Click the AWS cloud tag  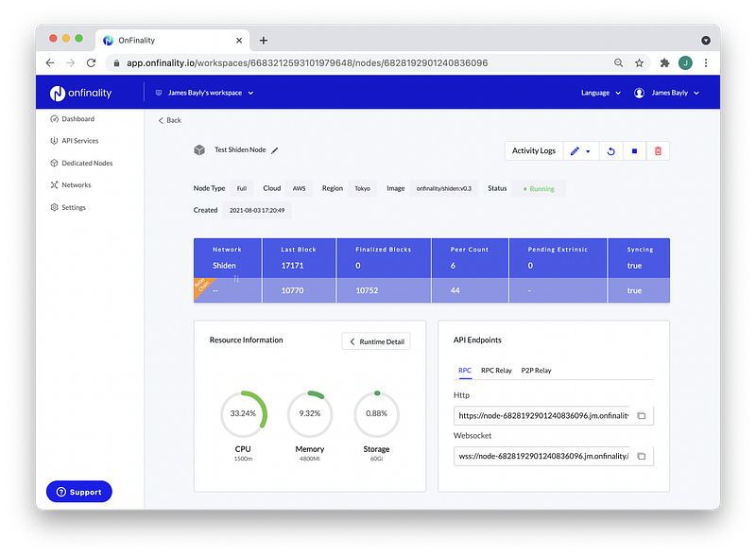pyautogui.click(x=299, y=189)
